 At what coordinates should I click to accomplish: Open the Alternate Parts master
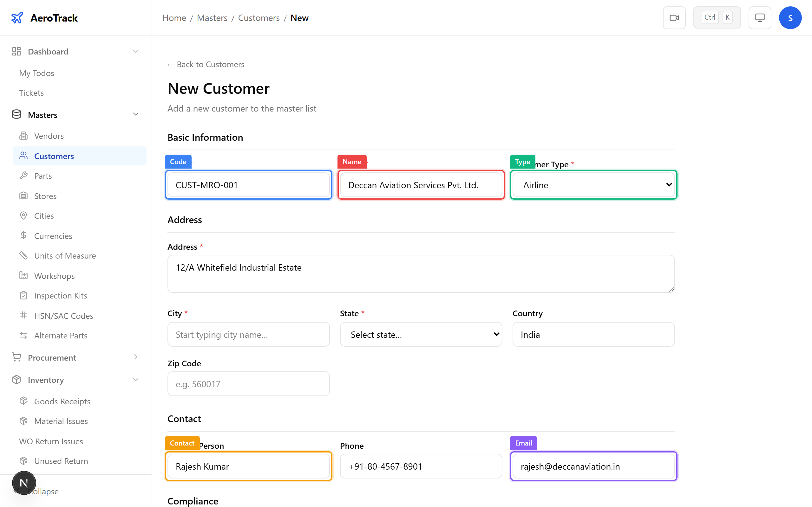(x=60, y=335)
